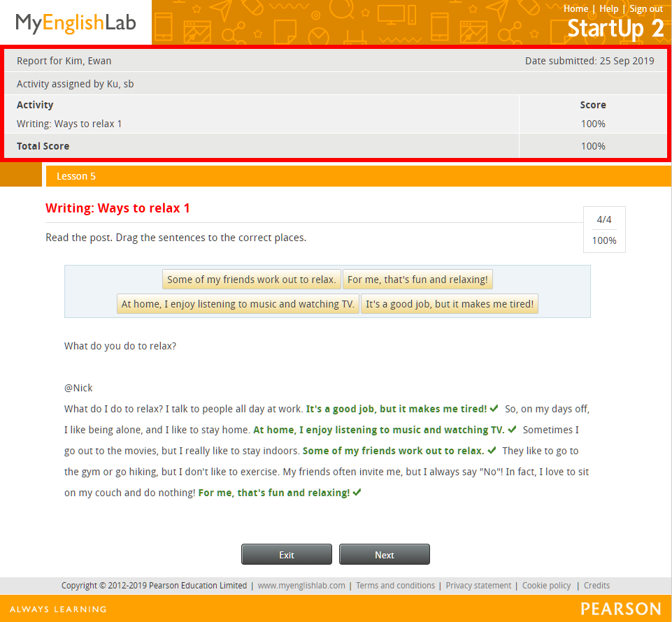Sign out of MyEnglishLab
672x622 pixels.
point(646,8)
